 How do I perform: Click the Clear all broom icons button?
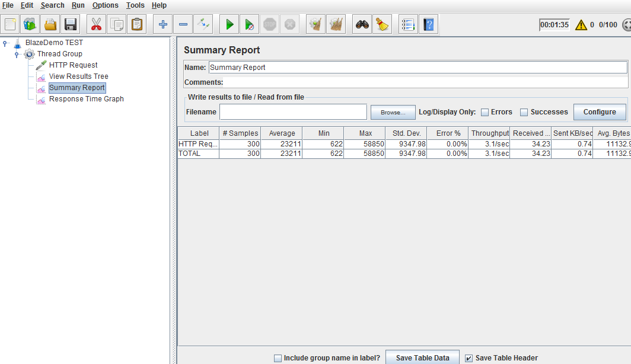click(336, 25)
